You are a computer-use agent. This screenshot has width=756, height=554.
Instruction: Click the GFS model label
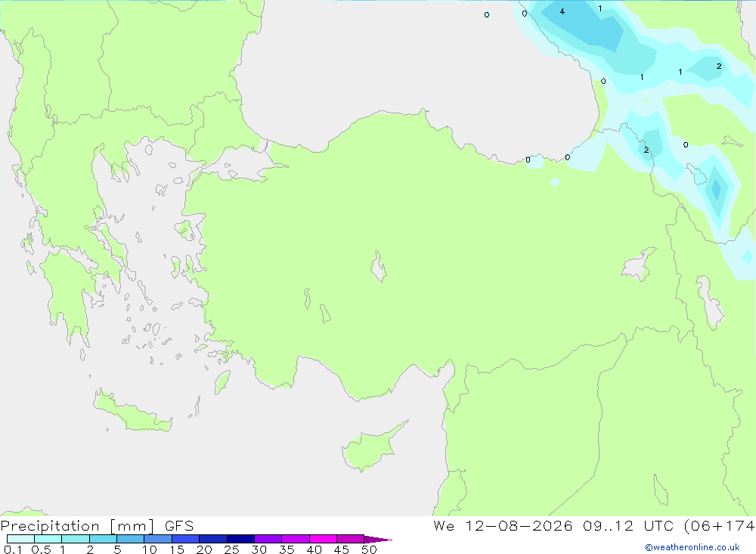tap(179, 525)
